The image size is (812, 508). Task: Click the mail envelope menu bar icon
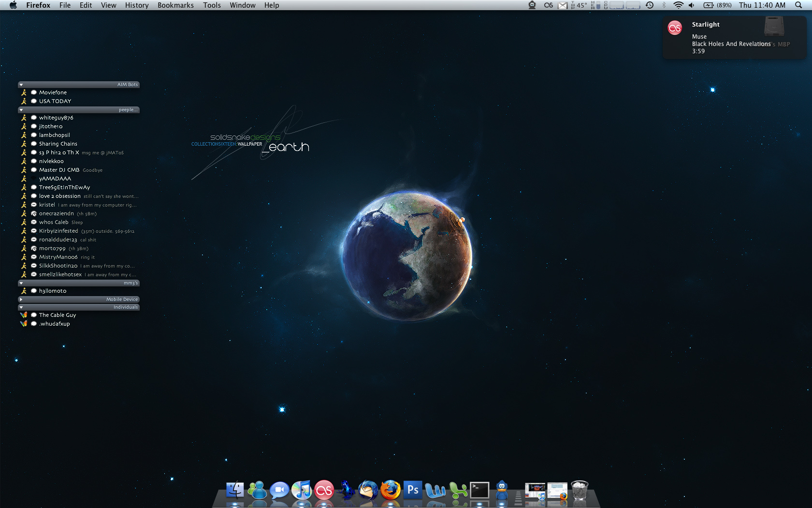pos(563,5)
